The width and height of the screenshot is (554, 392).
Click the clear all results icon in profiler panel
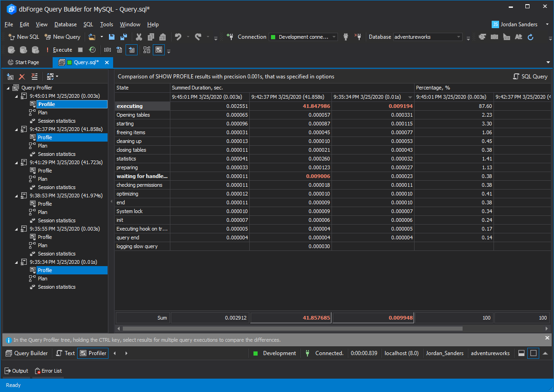34,77
